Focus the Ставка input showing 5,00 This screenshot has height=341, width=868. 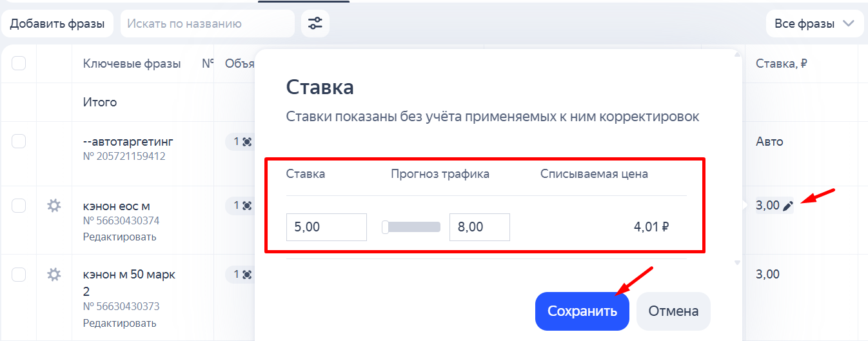(326, 227)
